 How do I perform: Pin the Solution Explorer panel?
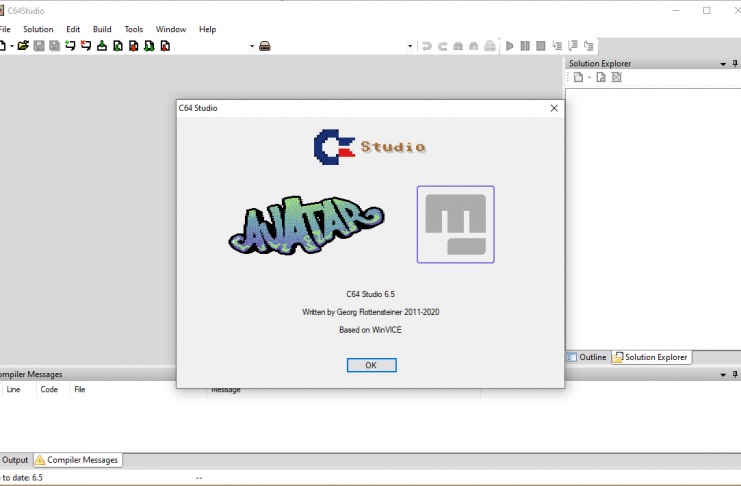(x=735, y=63)
